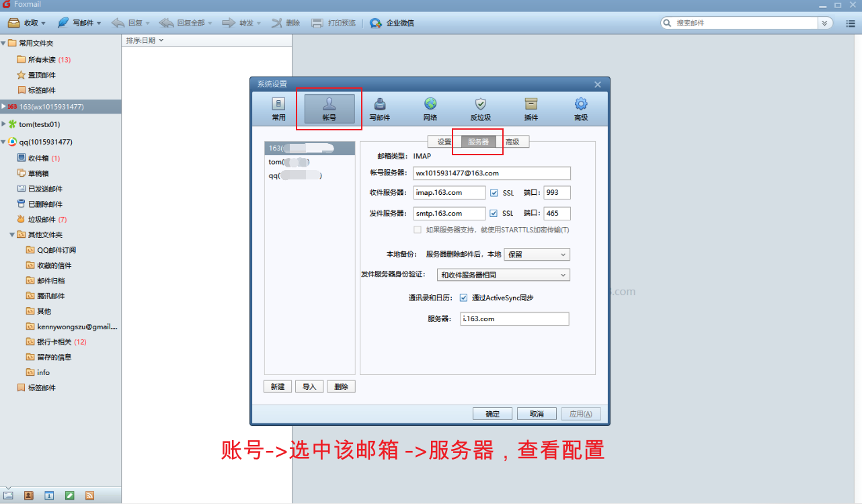Open the 本地备份 保留 dropdown

point(537,255)
